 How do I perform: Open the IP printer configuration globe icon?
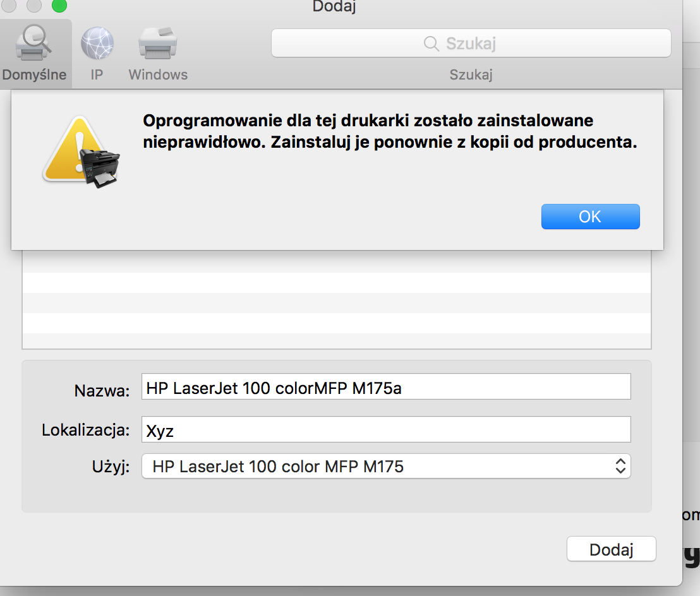96,42
